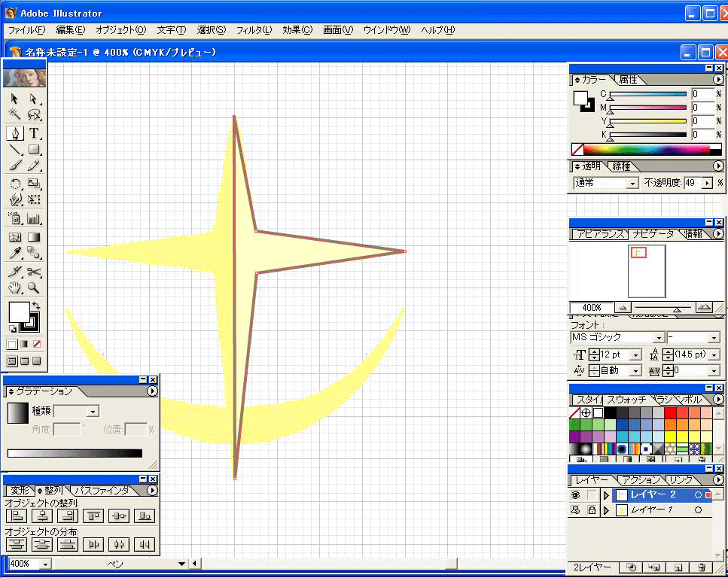Image resolution: width=728 pixels, height=578 pixels.
Task: Choose the Zoom magnifier tool
Action: [35, 287]
